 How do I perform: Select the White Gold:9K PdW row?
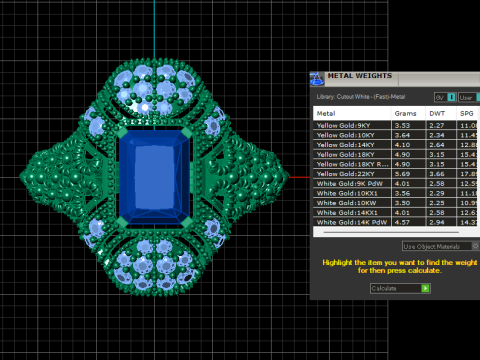tap(396, 183)
